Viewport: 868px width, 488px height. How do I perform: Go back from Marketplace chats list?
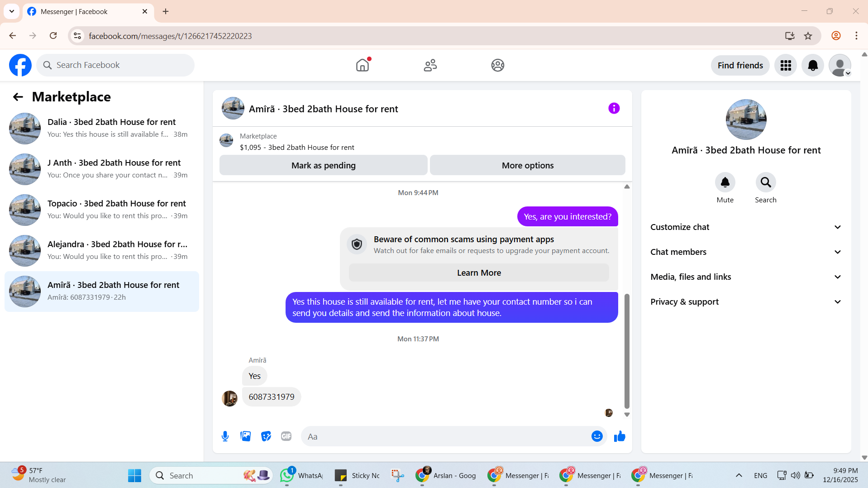18,97
